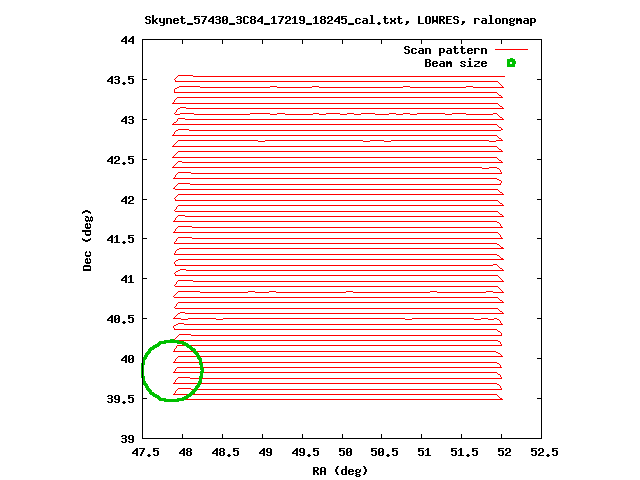Click the RA axis tick label 52.5
The height and width of the screenshot is (480, 640).
point(544,452)
